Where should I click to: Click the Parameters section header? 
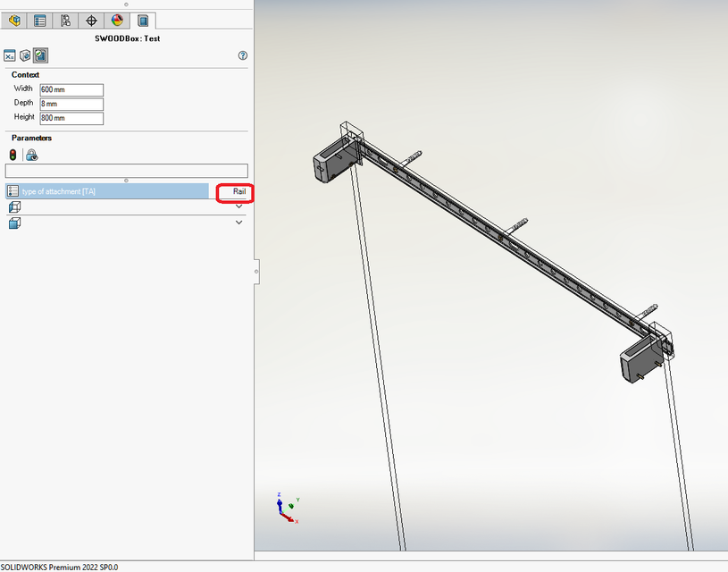31,138
